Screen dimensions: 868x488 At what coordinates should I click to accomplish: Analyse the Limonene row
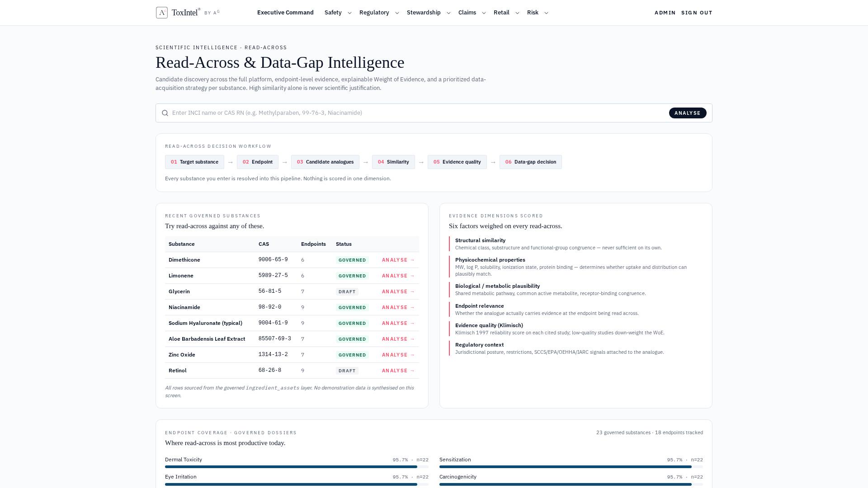(x=398, y=276)
